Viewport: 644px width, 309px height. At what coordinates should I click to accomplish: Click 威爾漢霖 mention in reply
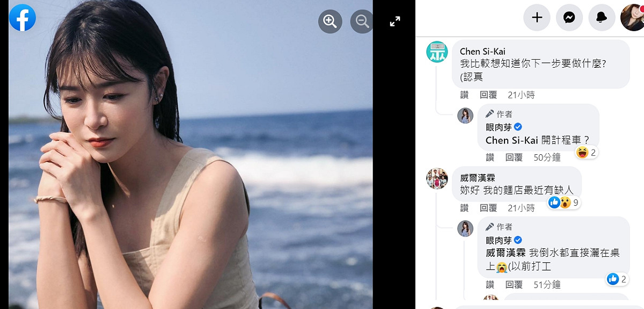point(506,253)
